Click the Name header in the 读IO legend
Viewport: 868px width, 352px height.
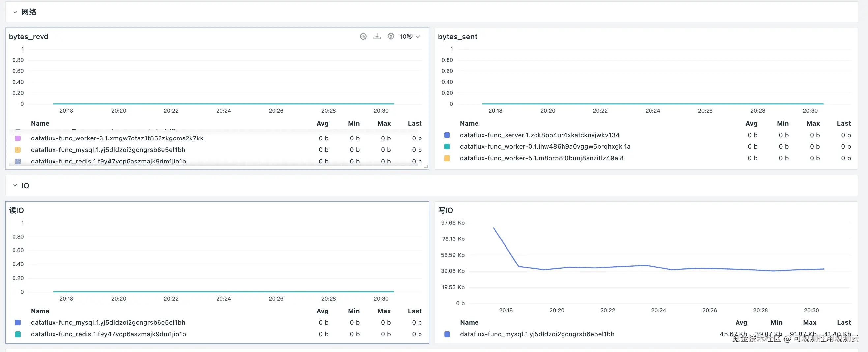coord(40,311)
